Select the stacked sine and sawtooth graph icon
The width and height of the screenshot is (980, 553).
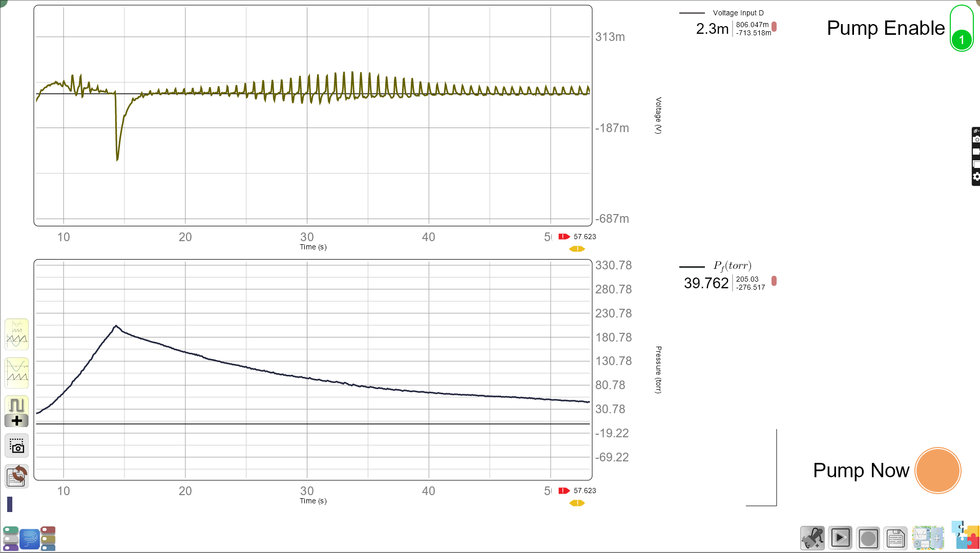click(16, 373)
